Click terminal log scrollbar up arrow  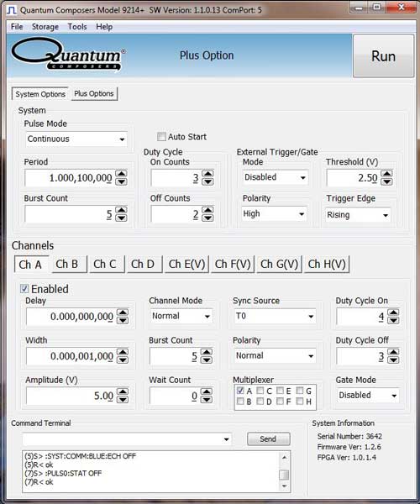pyautogui.click(x=284, y=456)
